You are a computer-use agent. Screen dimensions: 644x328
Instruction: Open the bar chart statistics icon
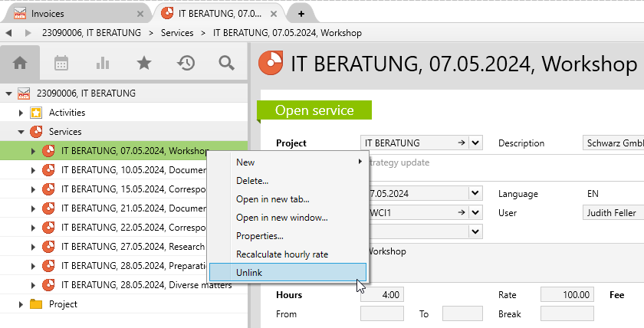click(103, 63)
